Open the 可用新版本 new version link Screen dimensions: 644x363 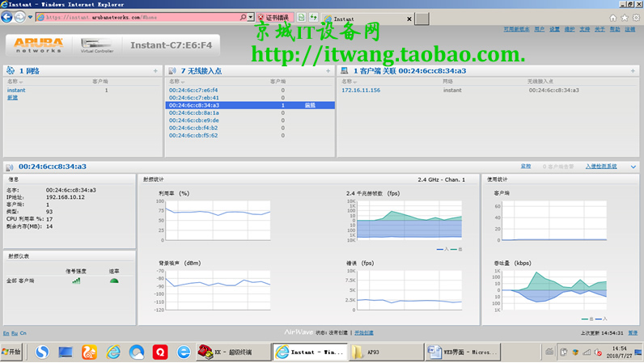516,29
